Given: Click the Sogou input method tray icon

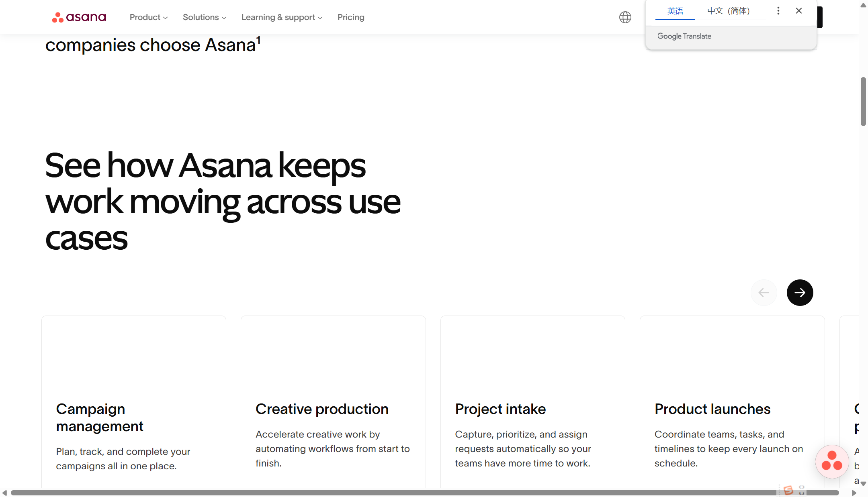Looking at the screenshot, I should point(788,490).
